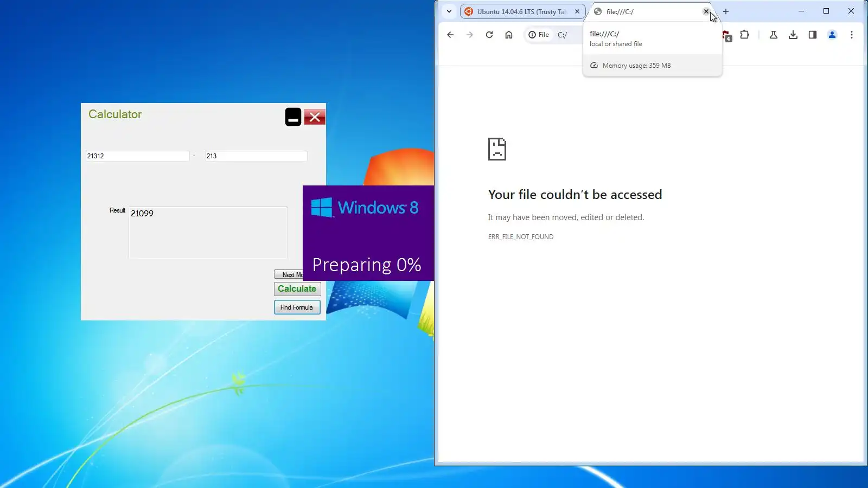Switch to the Ubuntu 14.04.6 LTS tab
Viewport: 868px width, 488px height.
pyautogui.click(x=521, y=11)
